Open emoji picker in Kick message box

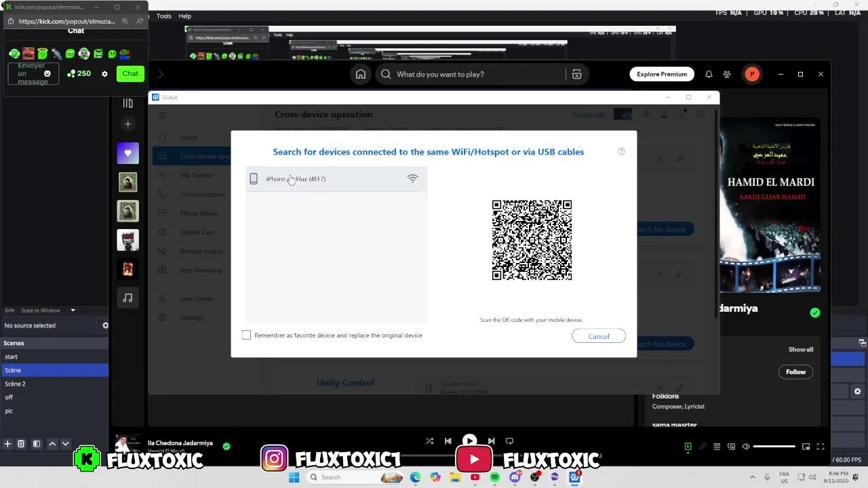47,74
